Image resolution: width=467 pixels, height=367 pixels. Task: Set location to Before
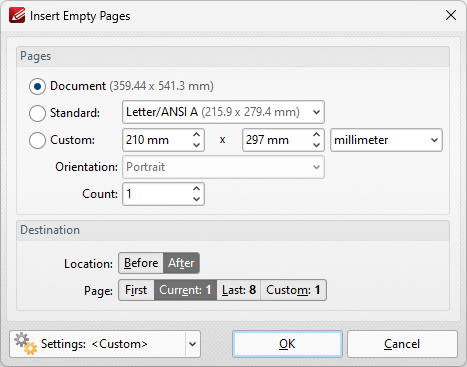[141, 263]
